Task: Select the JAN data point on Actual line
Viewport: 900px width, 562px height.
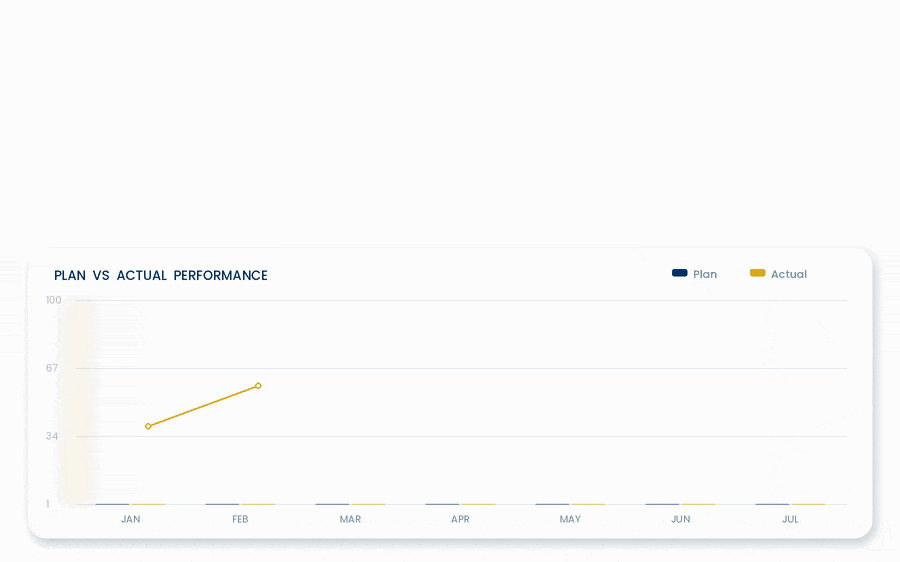Action: tap(148, 426)
